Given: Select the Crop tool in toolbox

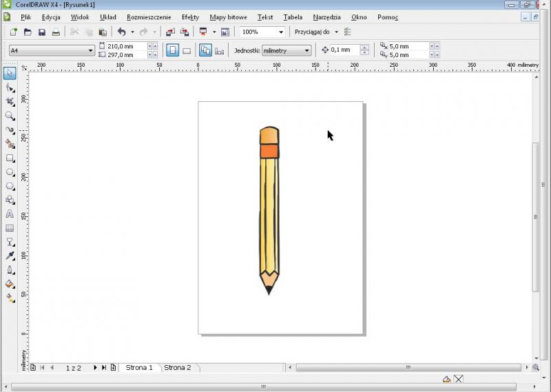Looking at the screenshot, I should click(10, 101).
